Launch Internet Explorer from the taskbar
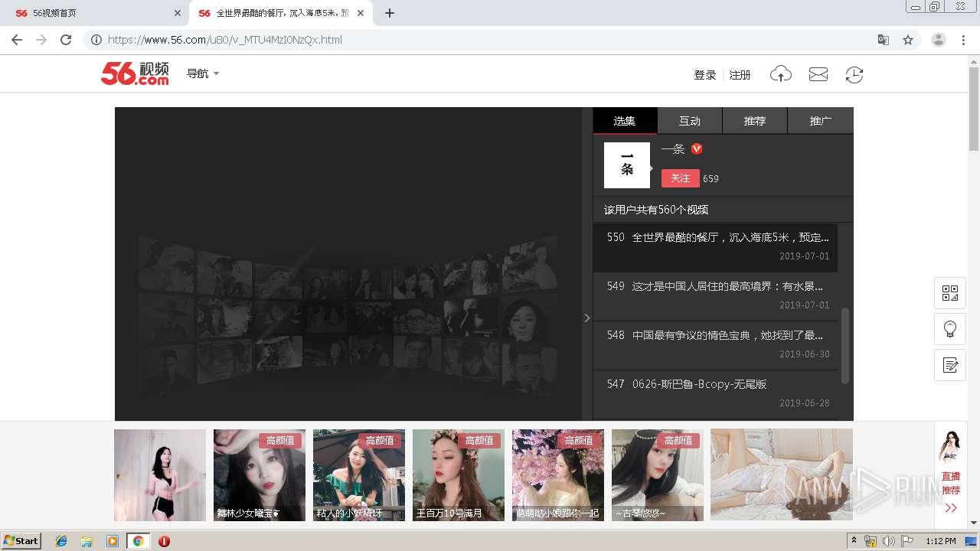 (61, 541)
